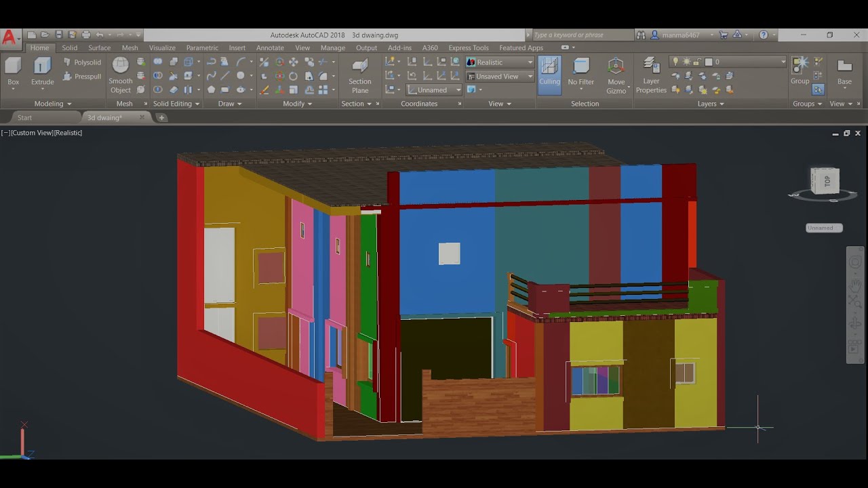Toggle Group Selection on/off button
Screen dimensions: 868x488
click(818, 89)
